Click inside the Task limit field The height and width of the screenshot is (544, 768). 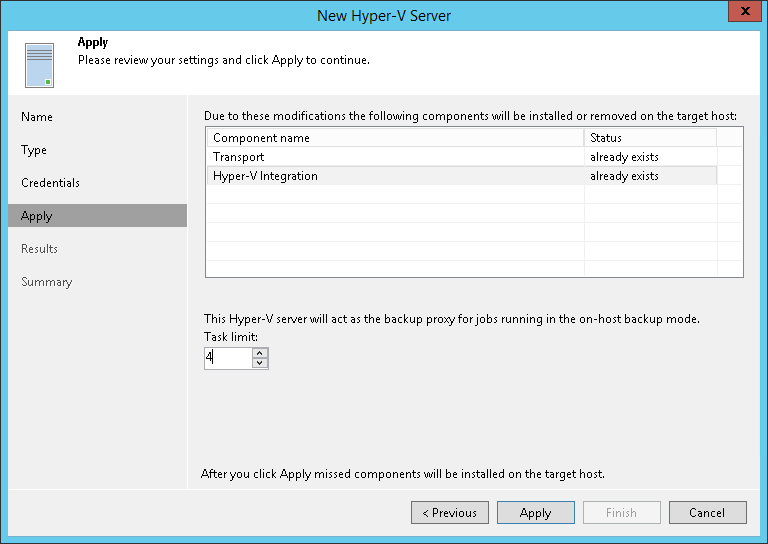[228, 358]
